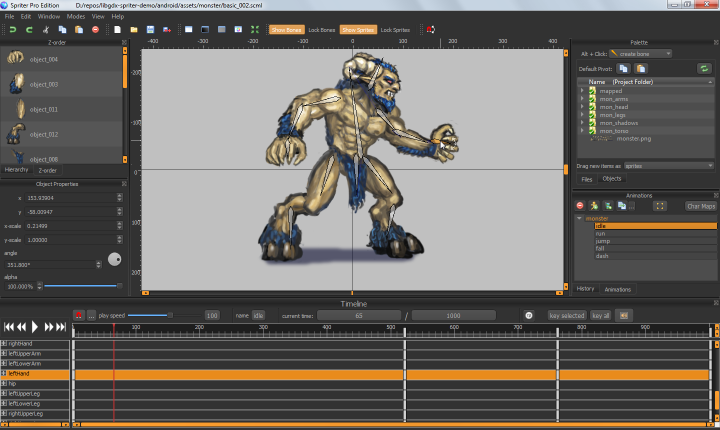Select the gray canvas background icon
This screenshot has height=430, width=720.
coord(222,29)
